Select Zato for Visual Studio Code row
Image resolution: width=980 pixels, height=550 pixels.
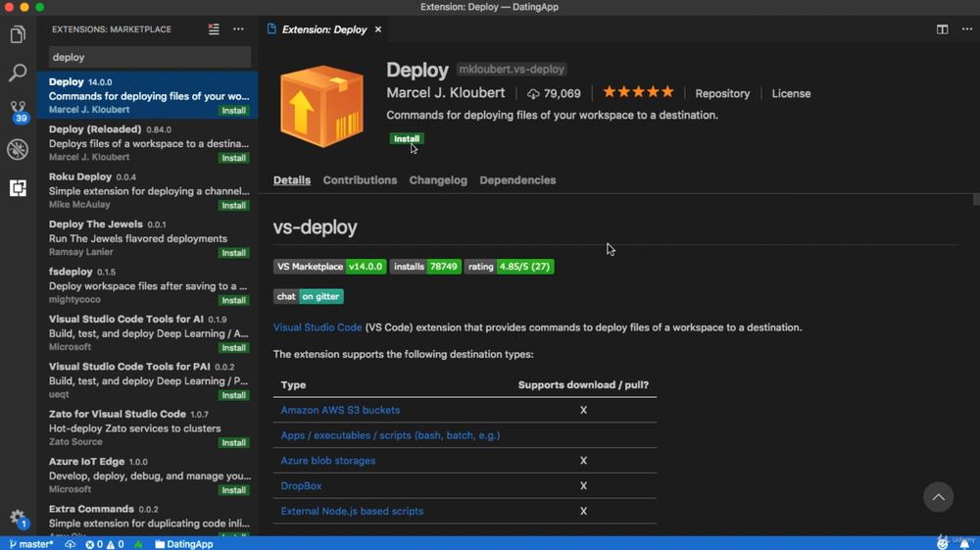[148, 427]
